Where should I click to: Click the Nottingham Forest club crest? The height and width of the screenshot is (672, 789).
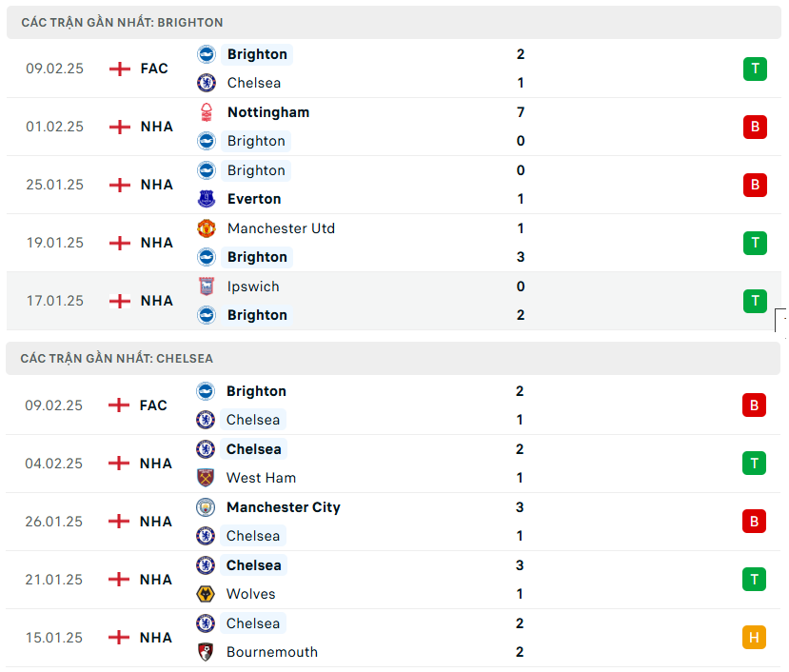click(x=207, y=112)
